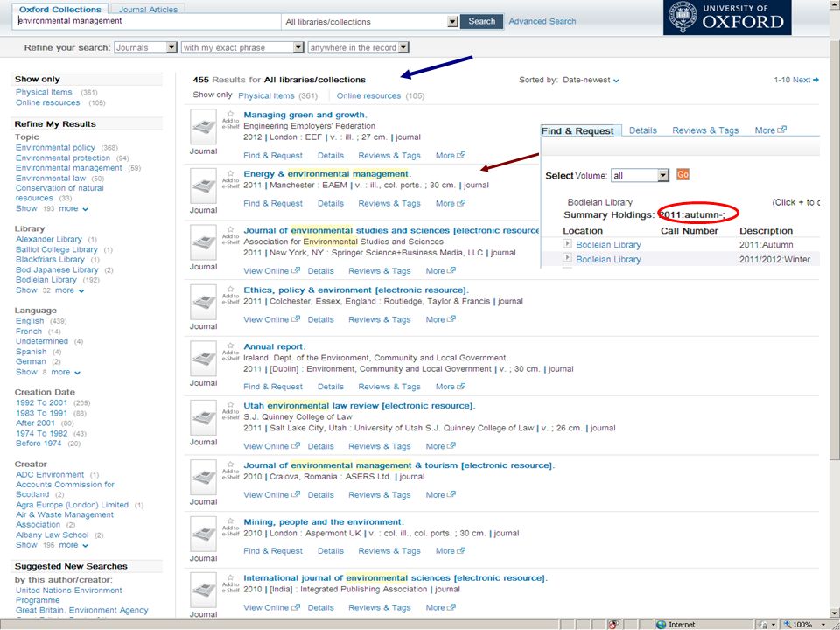Select Find & Request tab in holdings panel
The width and height of the screenshot is (840, 630).
577,130
